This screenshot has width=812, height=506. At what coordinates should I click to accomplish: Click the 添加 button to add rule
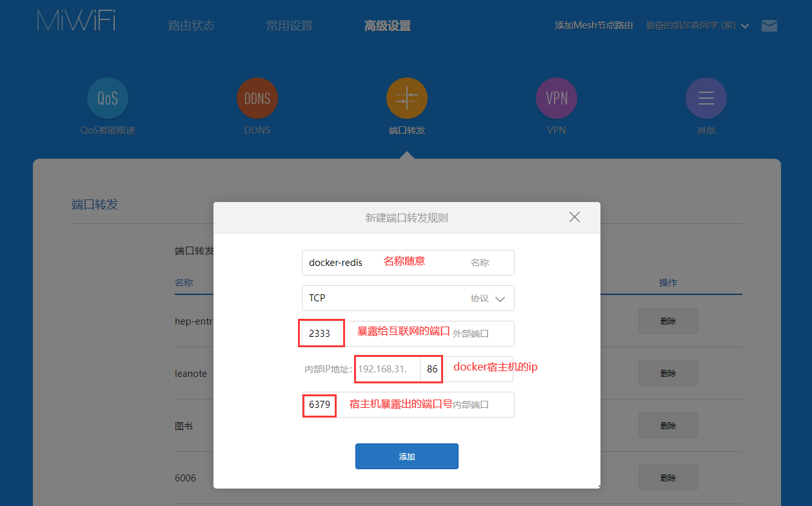point(407,456)
